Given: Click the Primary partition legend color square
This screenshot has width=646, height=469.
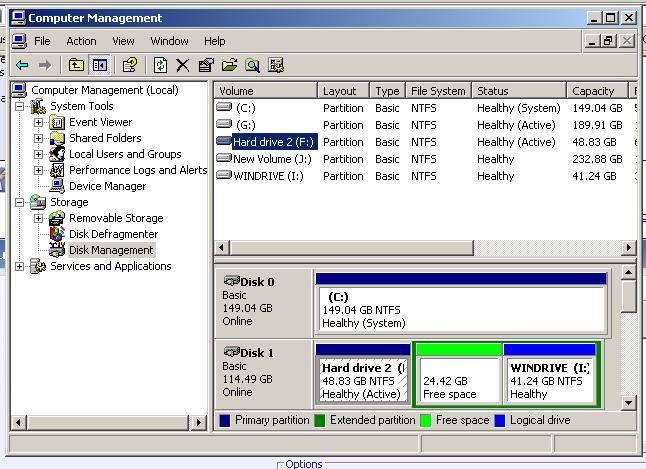Looking at the screenshot, I should [x=225, y=421].
